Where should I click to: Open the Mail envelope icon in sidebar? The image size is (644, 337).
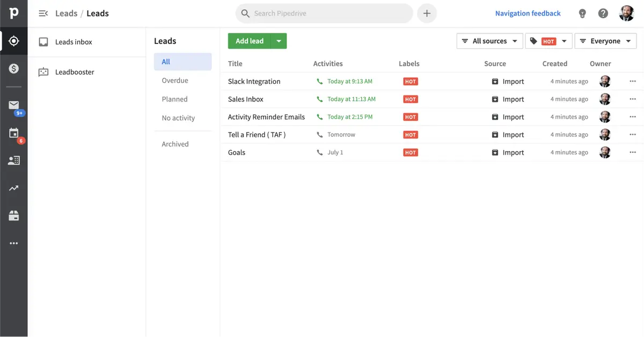[14, 105]
